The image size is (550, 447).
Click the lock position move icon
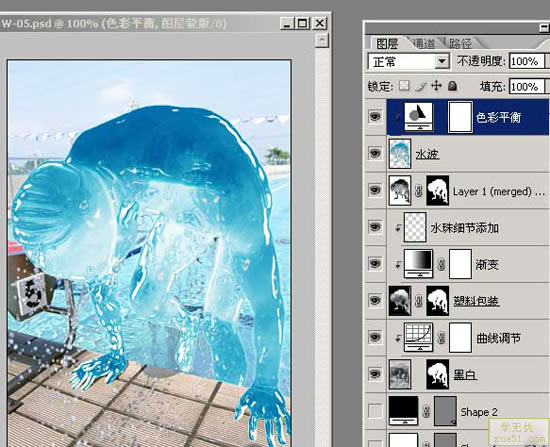point(436,86)
